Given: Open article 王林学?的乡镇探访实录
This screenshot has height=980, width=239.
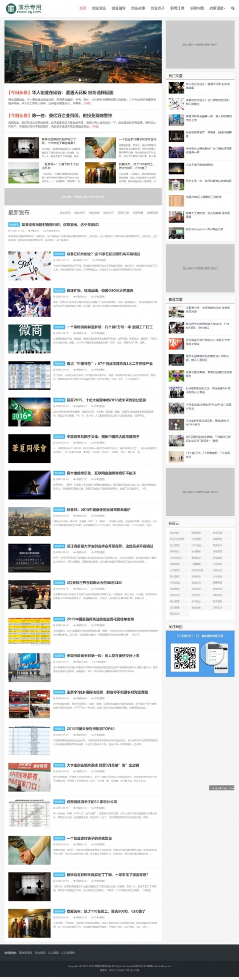Looking at the screenshot, I should pos(107,692).
